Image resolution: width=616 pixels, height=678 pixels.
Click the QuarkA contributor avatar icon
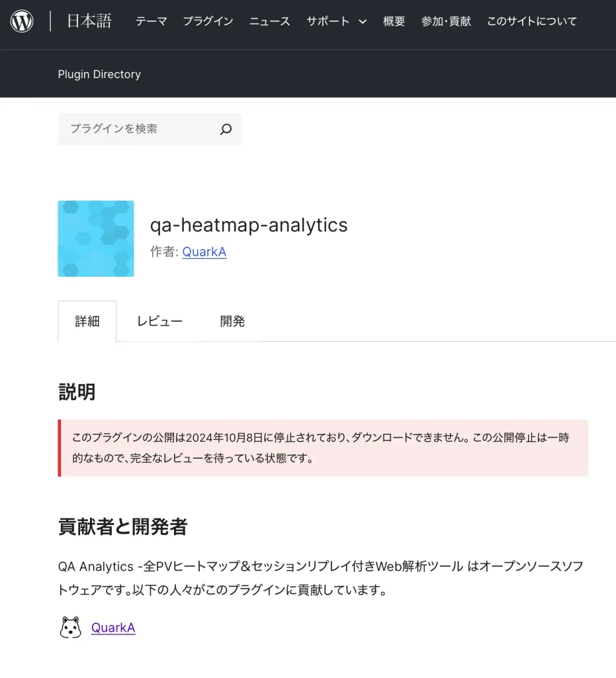click(70, 628)
